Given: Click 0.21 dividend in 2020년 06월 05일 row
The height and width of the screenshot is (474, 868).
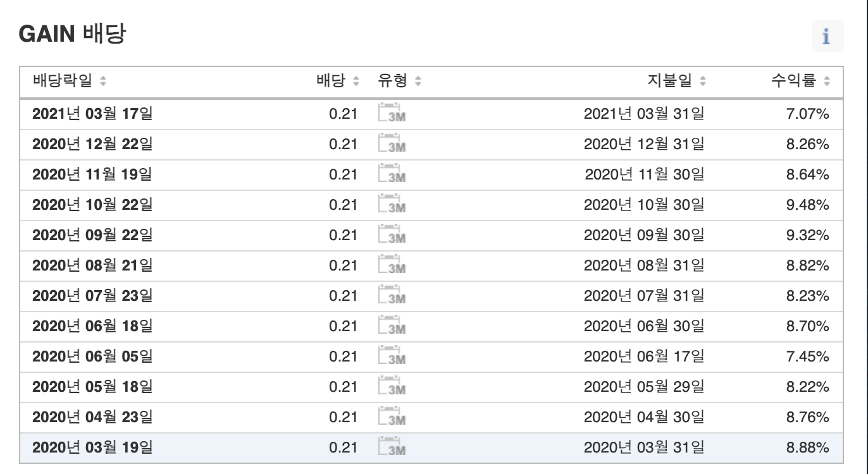Looking at the screenshot, I should (x=343, y=356).
